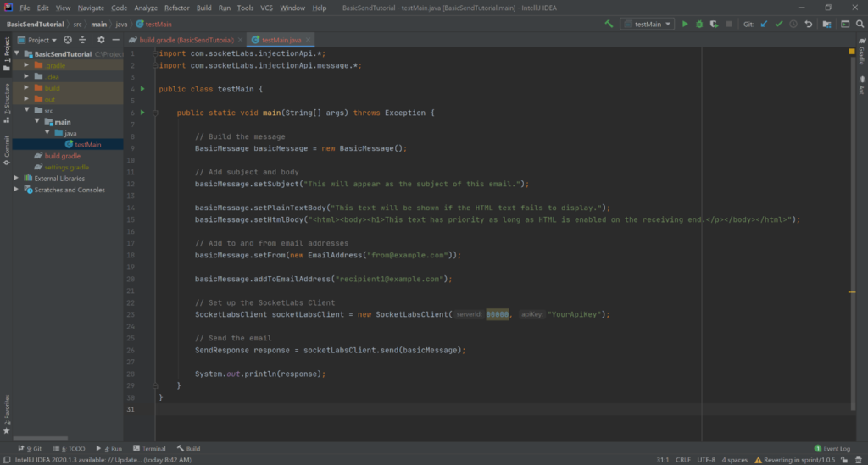Open Git Show History clock icon
This screenshot has height=465, width=868.
pyautogui.click(x=793, y=25)
